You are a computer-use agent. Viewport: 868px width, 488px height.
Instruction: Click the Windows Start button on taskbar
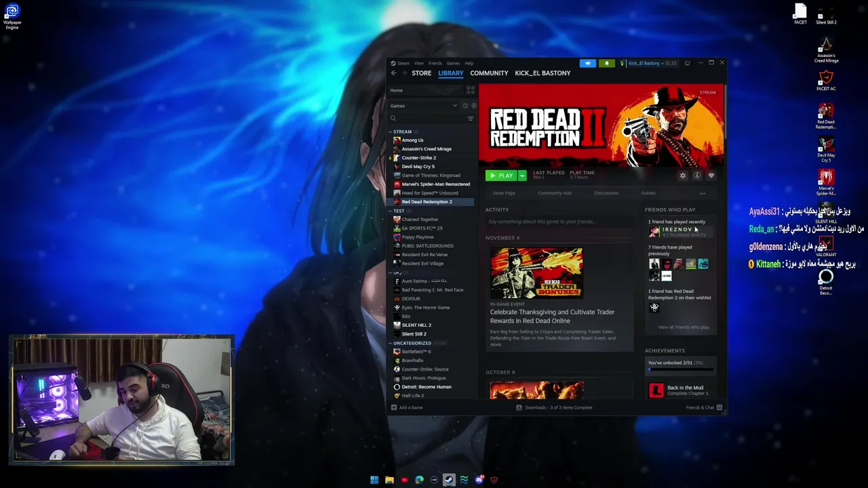(374, 480)
